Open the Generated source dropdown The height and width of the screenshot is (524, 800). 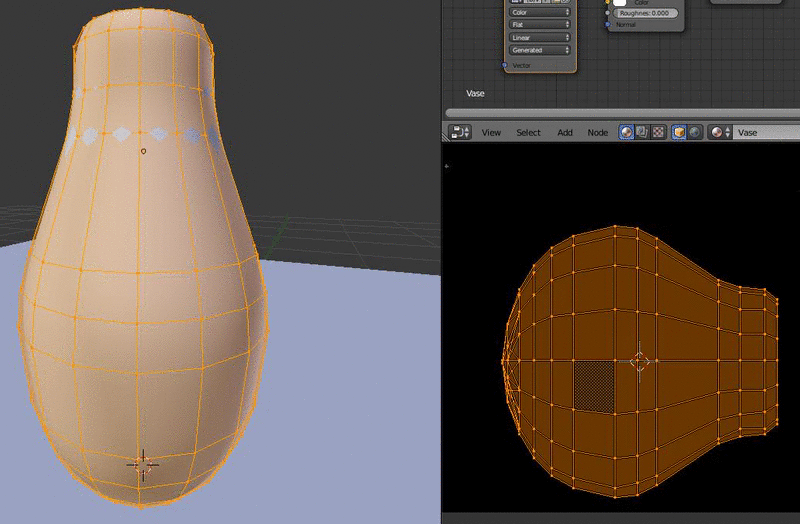coord(540,50)
